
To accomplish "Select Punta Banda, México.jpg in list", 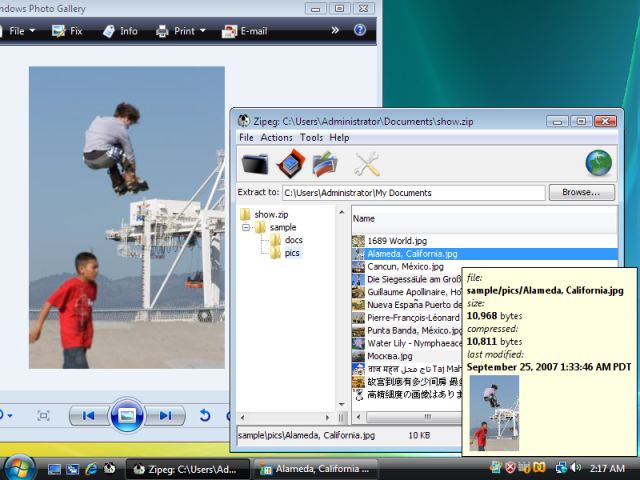I will [x=414, y=331].
